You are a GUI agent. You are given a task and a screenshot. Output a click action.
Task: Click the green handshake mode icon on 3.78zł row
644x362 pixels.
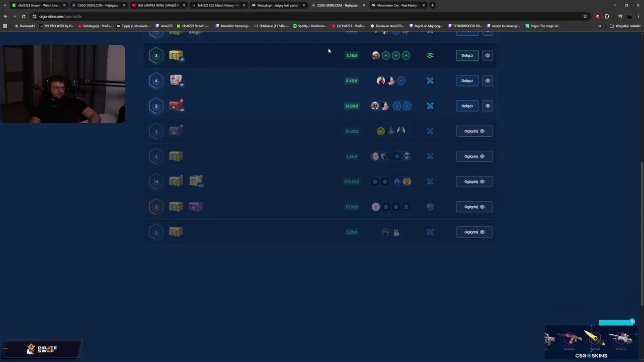click(430, 55)
